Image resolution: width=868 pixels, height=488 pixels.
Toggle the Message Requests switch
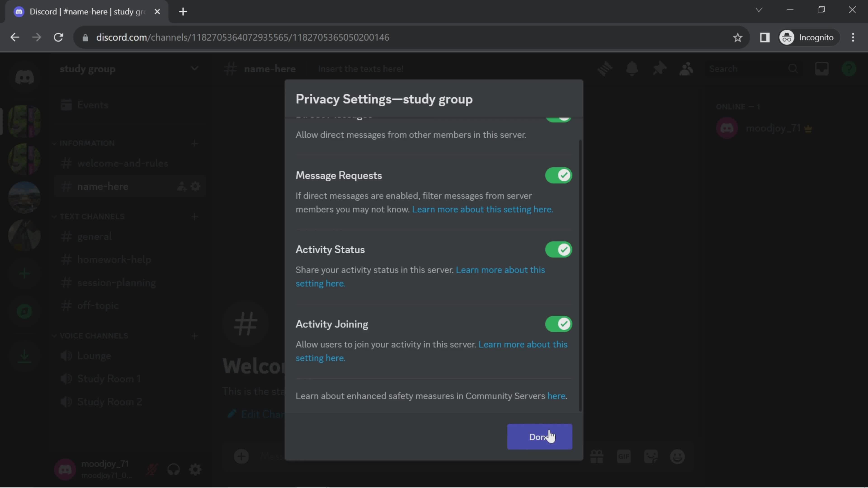(559, 175)
